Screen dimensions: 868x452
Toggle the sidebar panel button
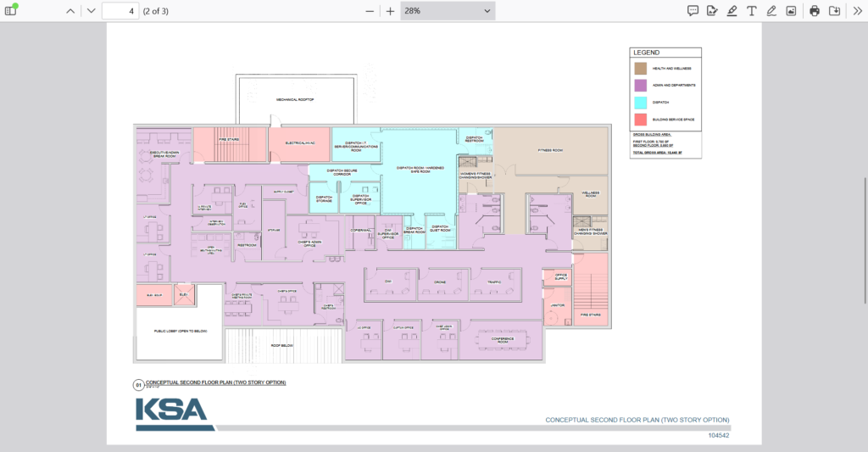11,11
